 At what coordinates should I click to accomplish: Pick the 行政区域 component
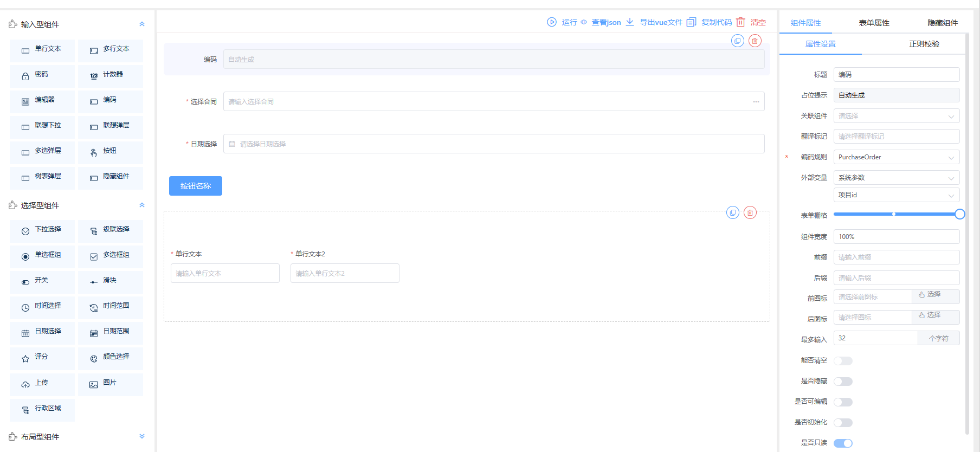coord(42,410)
